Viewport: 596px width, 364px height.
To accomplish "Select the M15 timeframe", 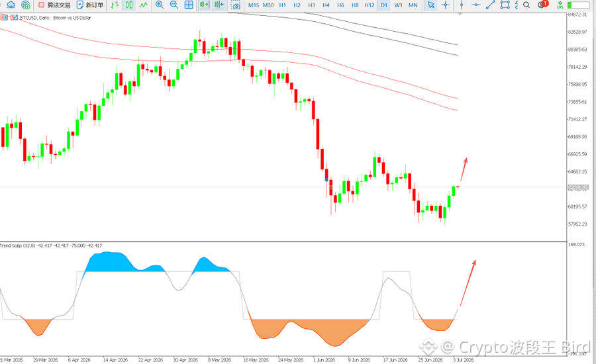I will pos(254,5).
